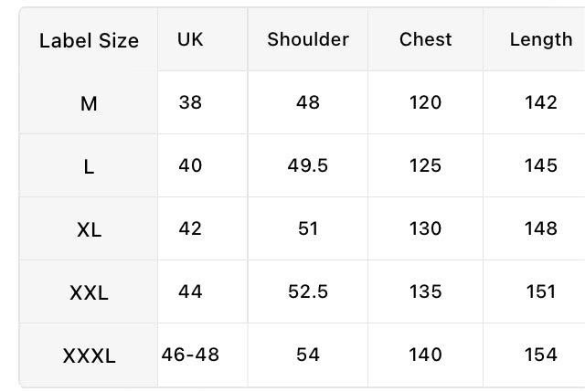Click shoulder value 52.5 cell
585x392 pixels.
308,291
